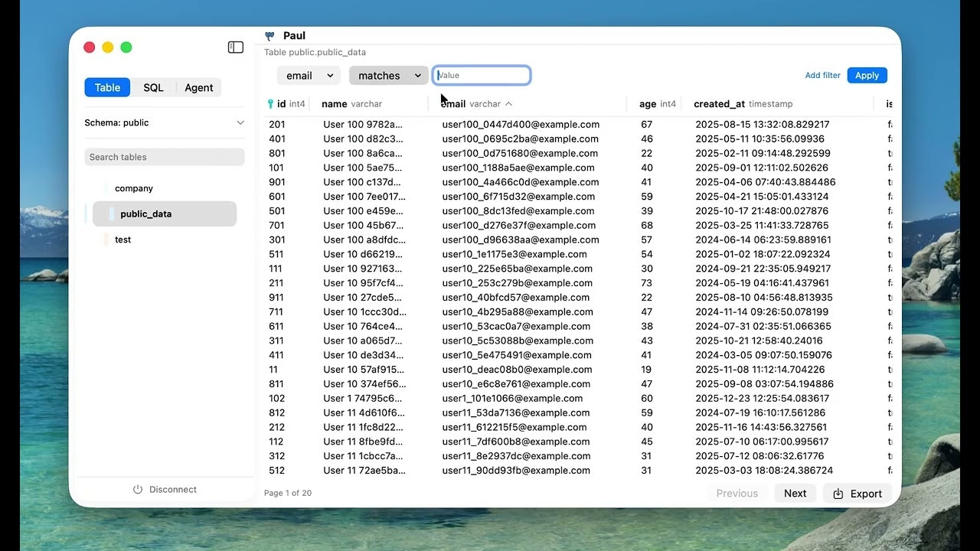Click id cell 811
Screen dimensions: 980x551
tap(276, 384)
